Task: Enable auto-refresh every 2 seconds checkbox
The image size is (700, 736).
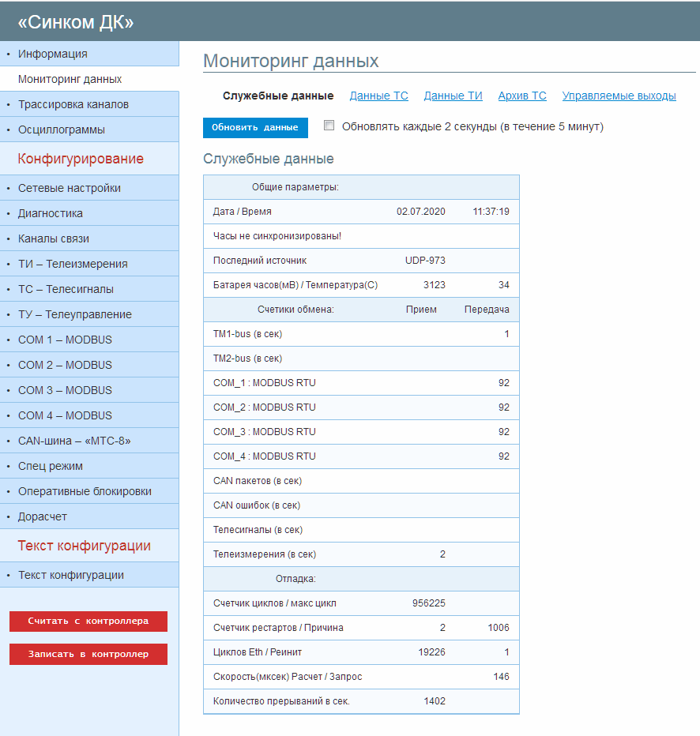Action: pos(329,126)
